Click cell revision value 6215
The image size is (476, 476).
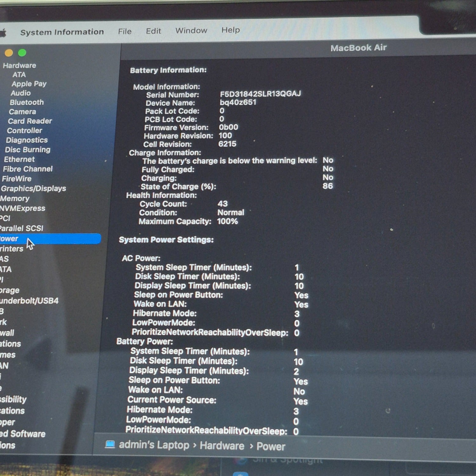(227, 144)
